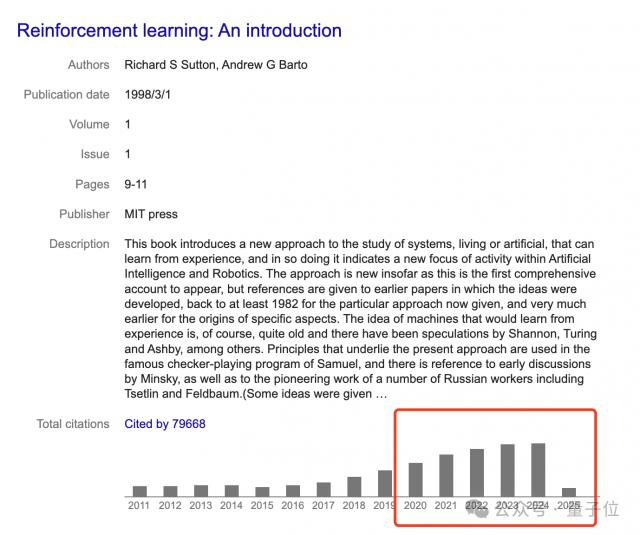Click the trailing ellipsis ending the description
Screen dimensions: 640x535
381,394
